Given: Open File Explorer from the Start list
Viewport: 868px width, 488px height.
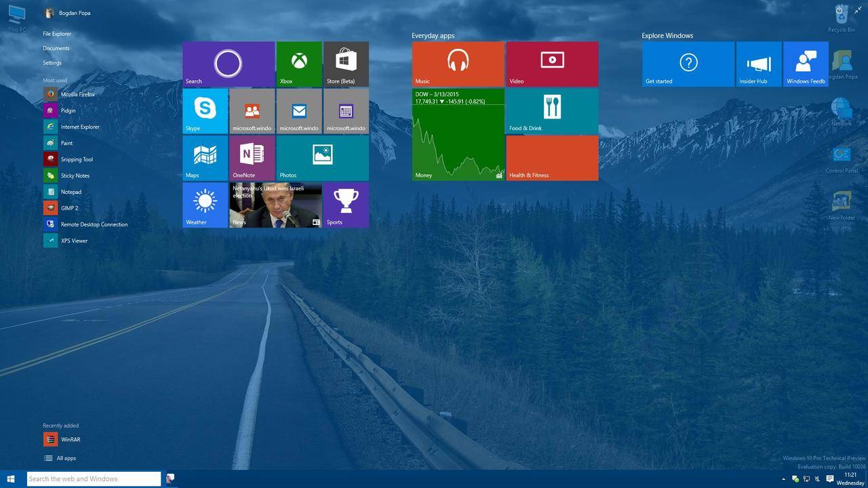Looking at the screenshot, I should click(57, 34).
